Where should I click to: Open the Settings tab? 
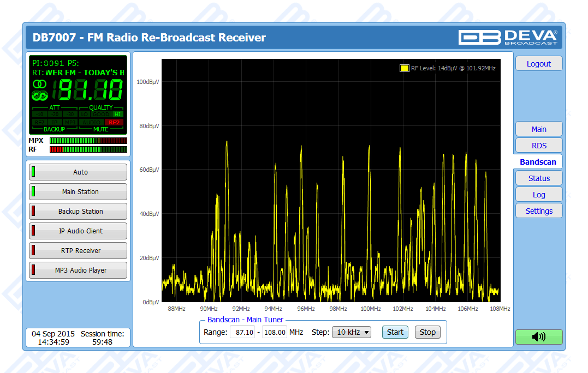[x=539, y=211]
